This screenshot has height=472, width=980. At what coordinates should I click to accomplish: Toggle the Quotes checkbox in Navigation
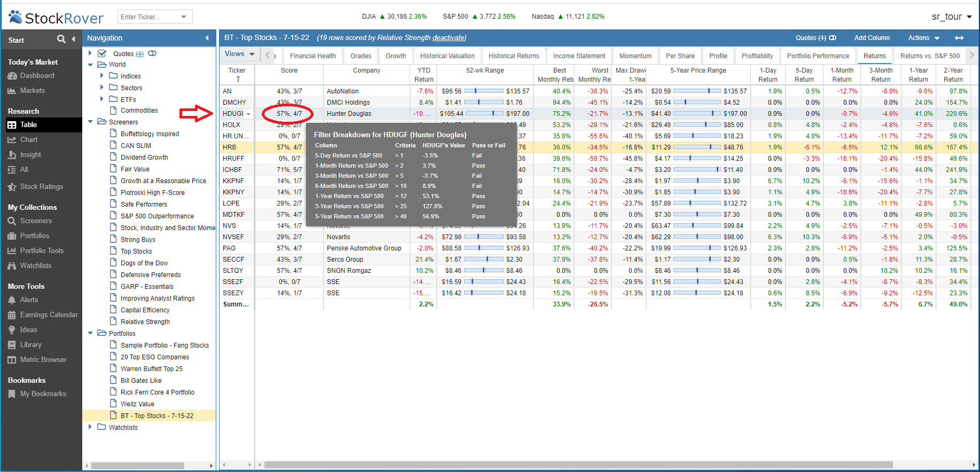coord(102,53)
